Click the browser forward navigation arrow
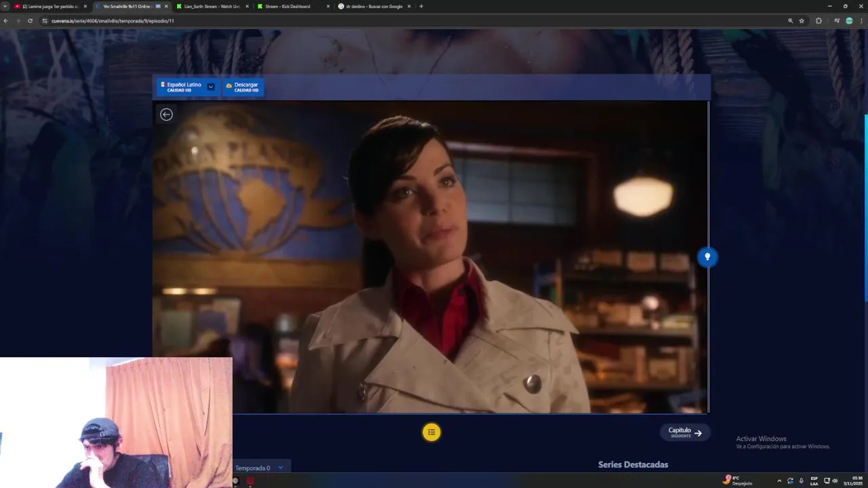Screen dimensions: 868x488 [18, 21]
